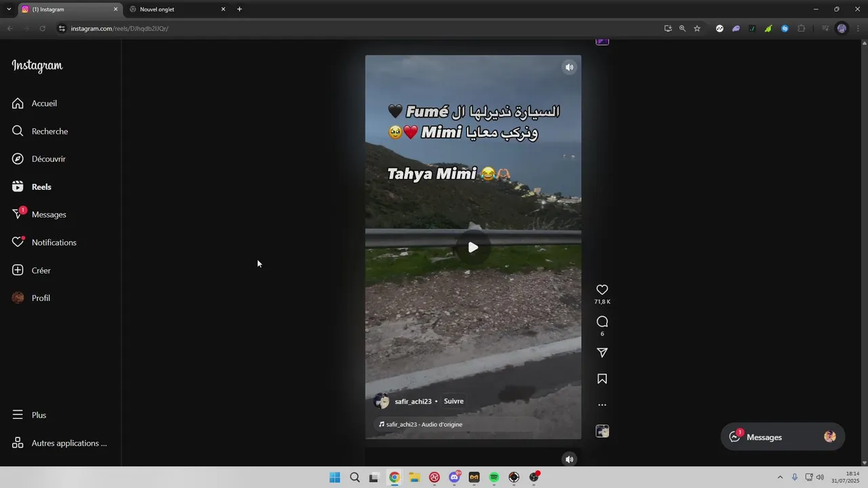868x488 pixels.
Task: Go back to previous page
Action: click(x=9, y=28)
